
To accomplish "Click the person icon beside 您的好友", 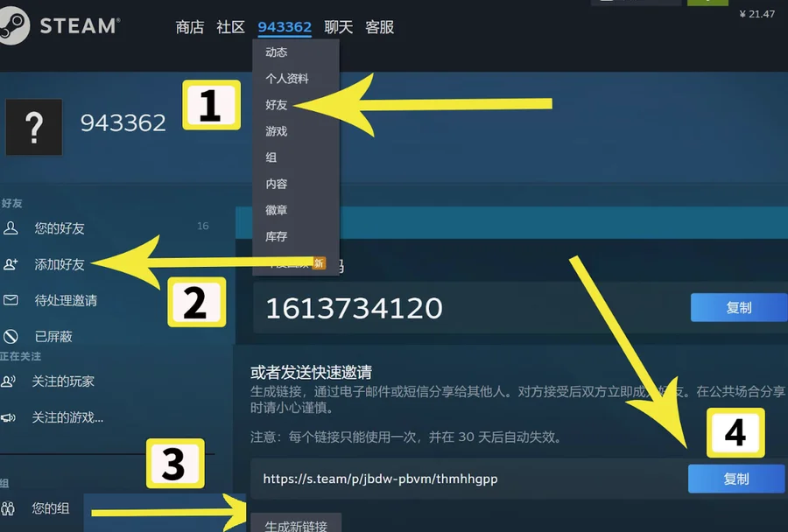I will pyautogui.click(x=11, y=228).
